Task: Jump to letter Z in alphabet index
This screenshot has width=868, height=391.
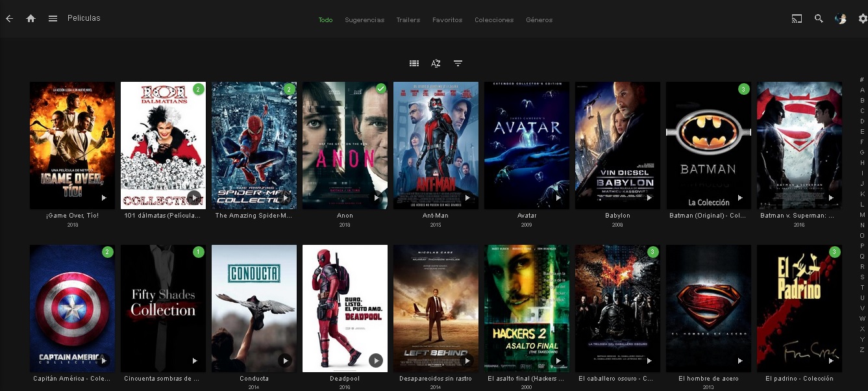Action: point(862,350)
